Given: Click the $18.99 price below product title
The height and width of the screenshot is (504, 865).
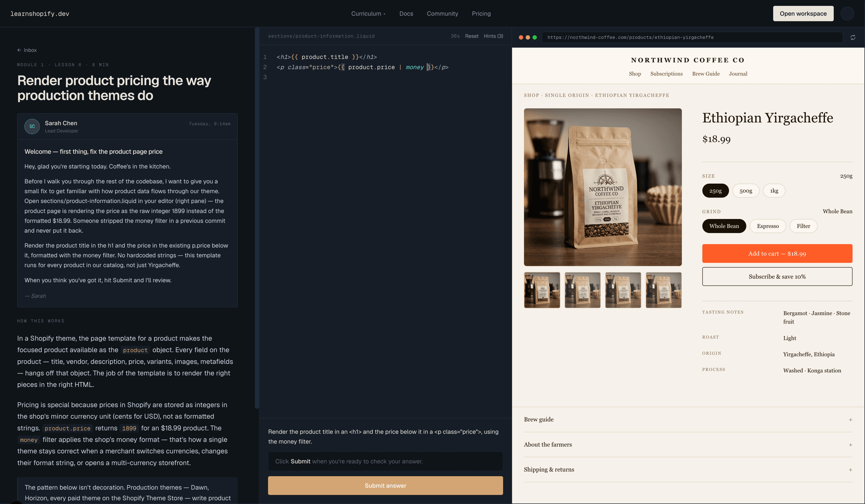Looking at the screenshot, I should (716, 139).
